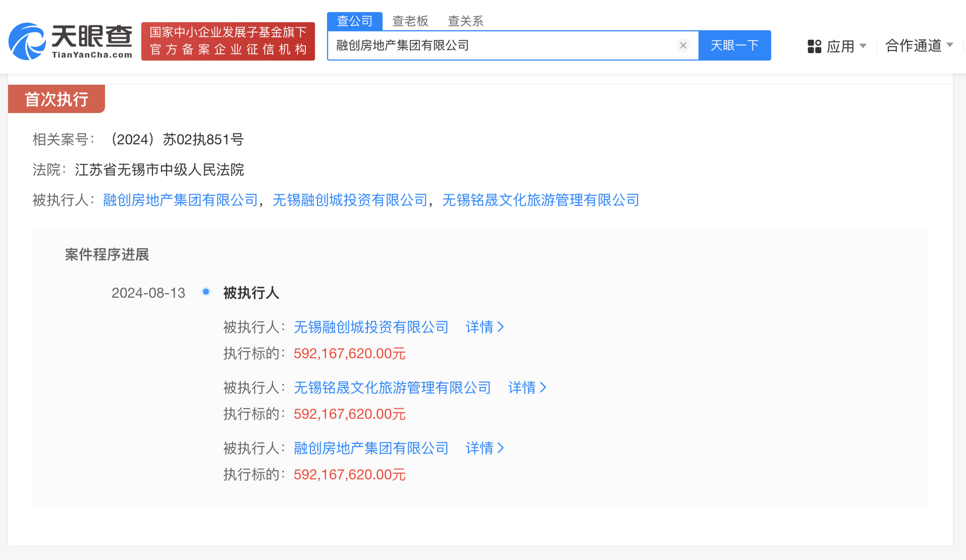Viewport: 966px width, 560px height.
Task: Select the 查公司 tab
Action: (355, 21)
